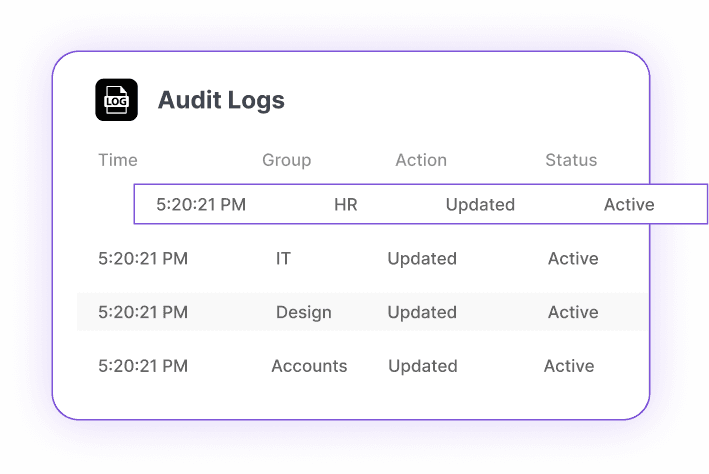709x474 pixels.
Task: Sort by the Group column header
Action: pyautogui.click(x=286, y=160)
